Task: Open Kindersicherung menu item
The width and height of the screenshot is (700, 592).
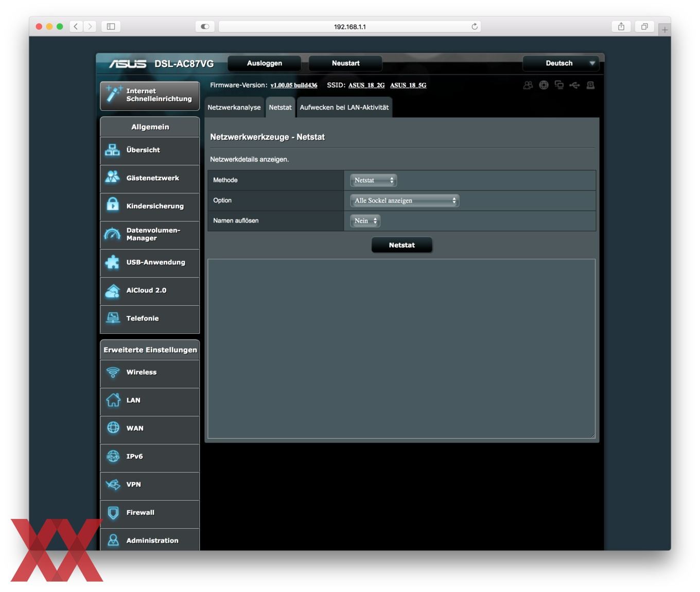Action: coord(150,206)
